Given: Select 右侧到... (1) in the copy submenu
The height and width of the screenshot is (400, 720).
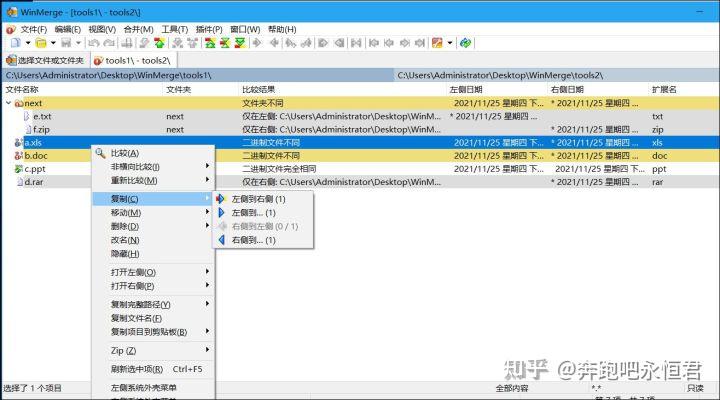Looking at the screenshot, I should (x=263, y=240).
